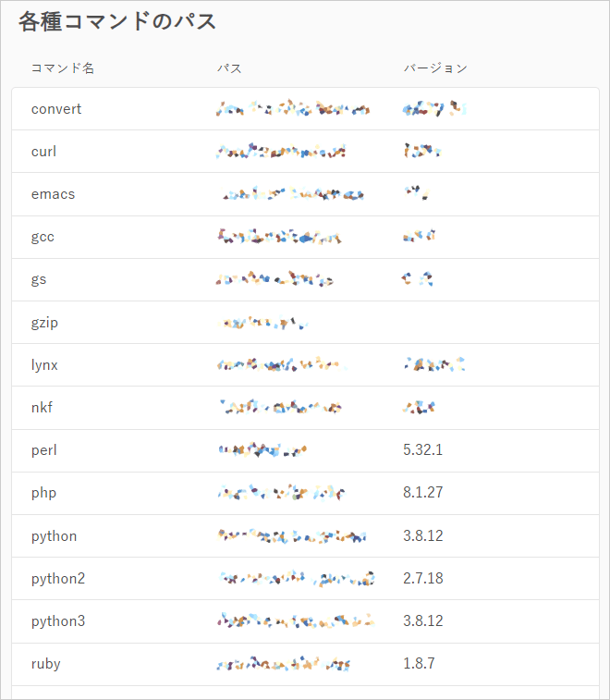
Task: Select the php row label
Action: tap(43, 493)
